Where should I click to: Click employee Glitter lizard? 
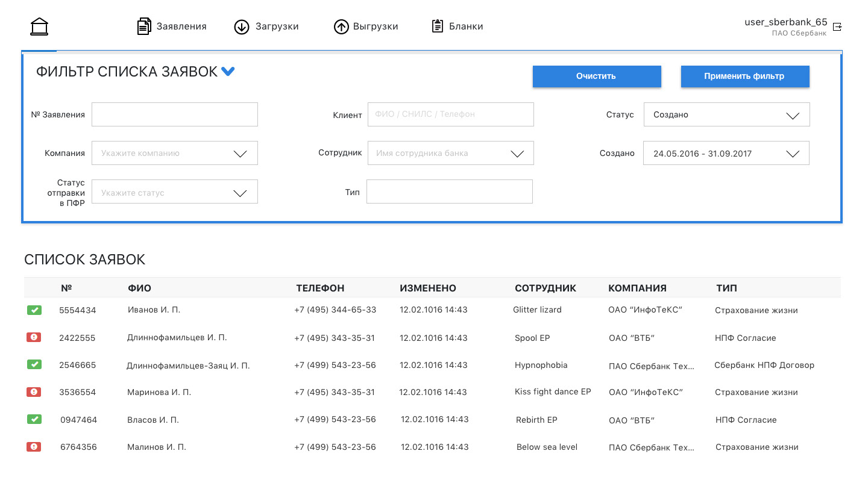pyautogui.click(x=537, y=310)
